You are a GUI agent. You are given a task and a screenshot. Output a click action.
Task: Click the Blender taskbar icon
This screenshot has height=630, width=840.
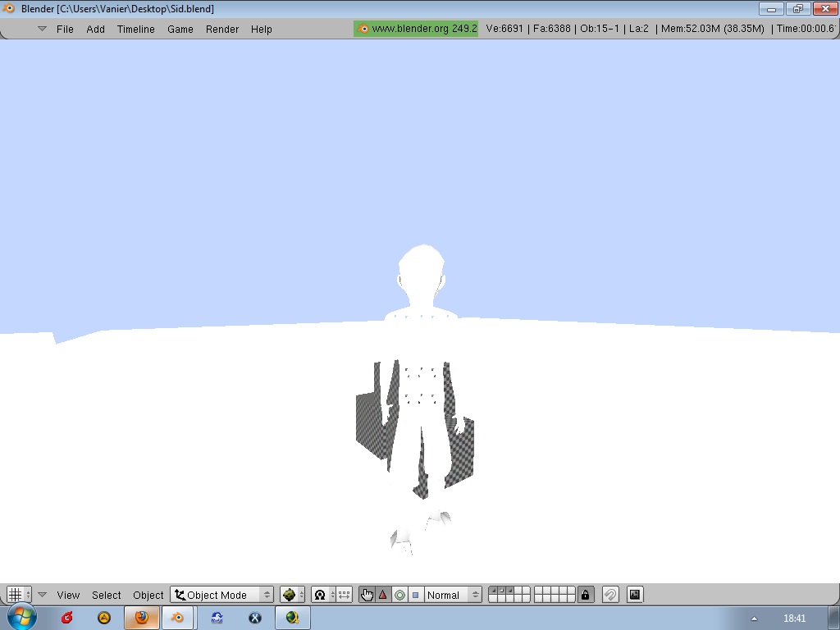click(177, 618)
